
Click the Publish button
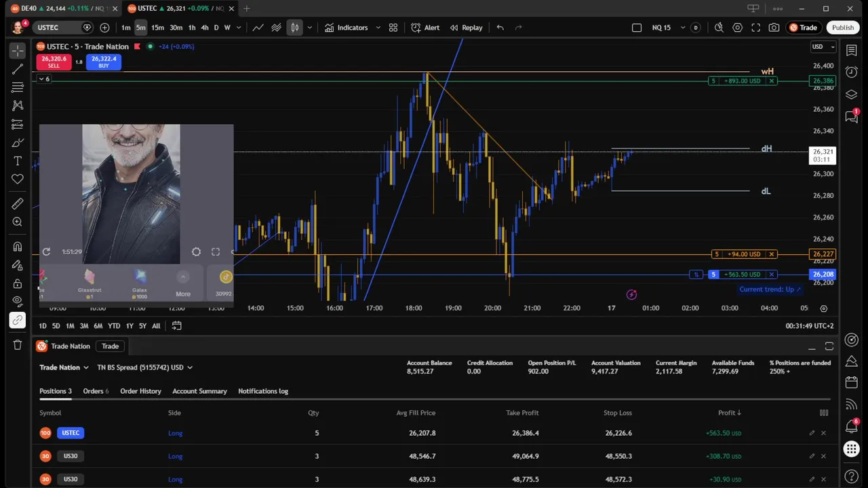click(843, 28)
